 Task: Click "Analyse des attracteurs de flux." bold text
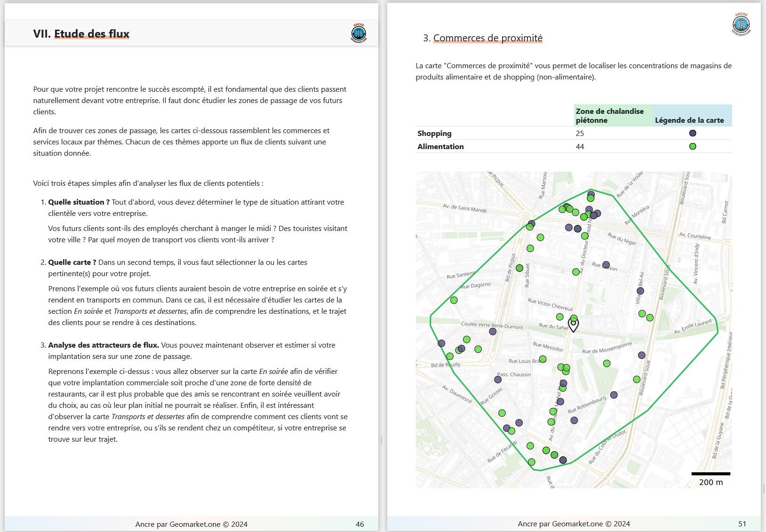(104, 345)
